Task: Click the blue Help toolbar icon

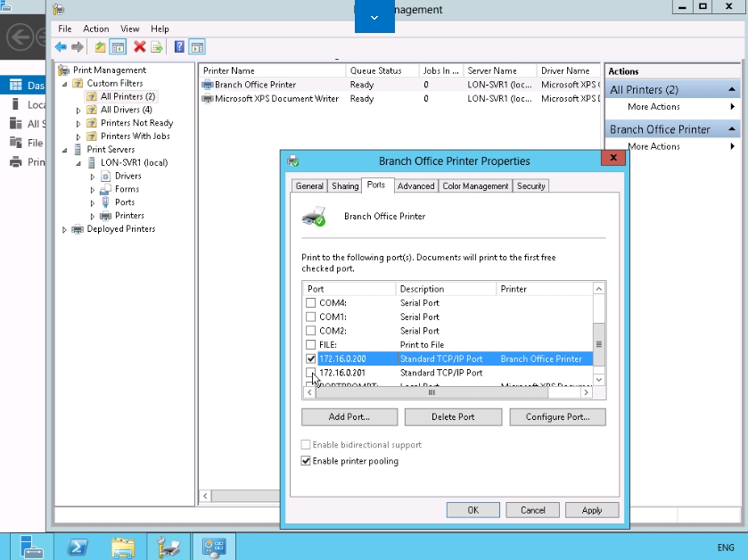Action: point(179,47)
